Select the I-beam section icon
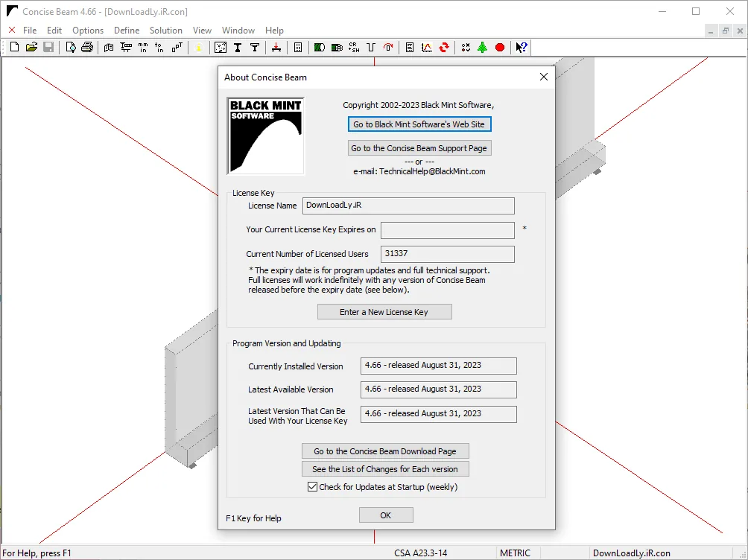This screenshot has width=748, height=560. click(x=238, y=47)
